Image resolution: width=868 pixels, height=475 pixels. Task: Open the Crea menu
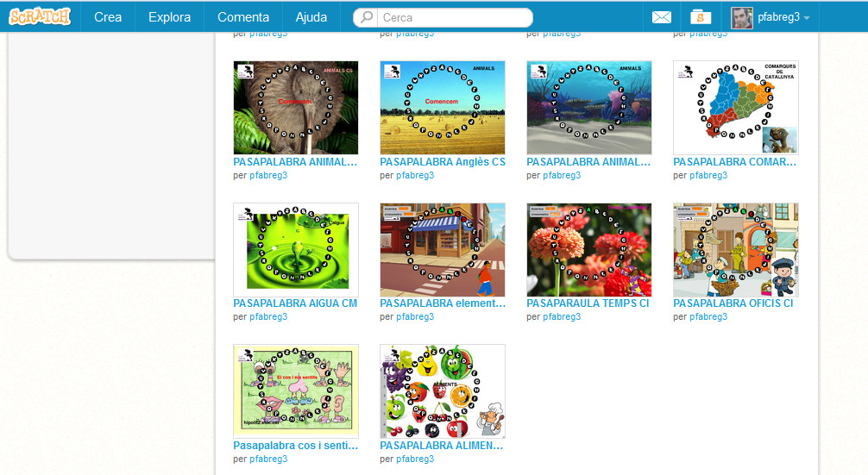[x=108, y=17]
